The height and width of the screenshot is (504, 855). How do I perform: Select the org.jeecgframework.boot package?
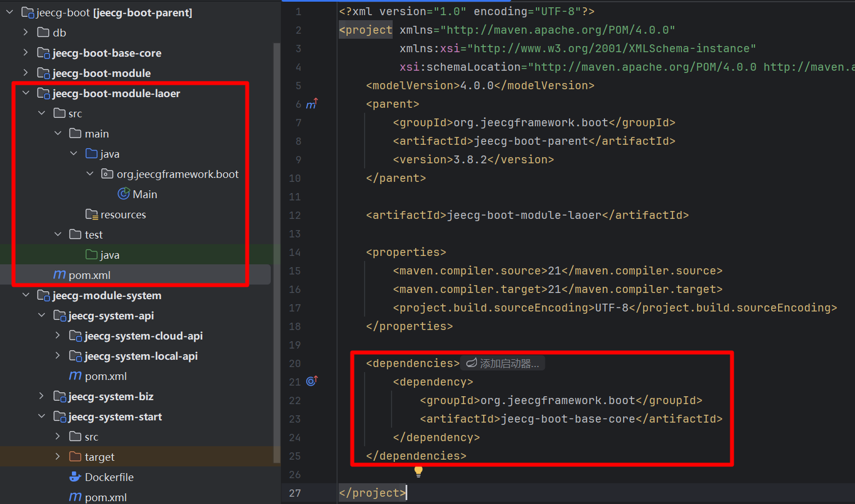pos(178,173)
